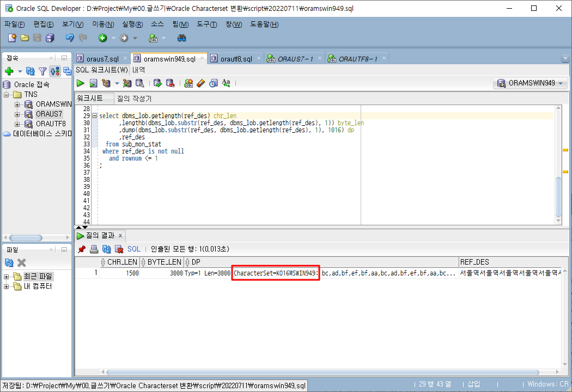Screen dimensions: 572x392
Task: Open the SQL Worksheet toolbar icon
Action: coord(154,38)
